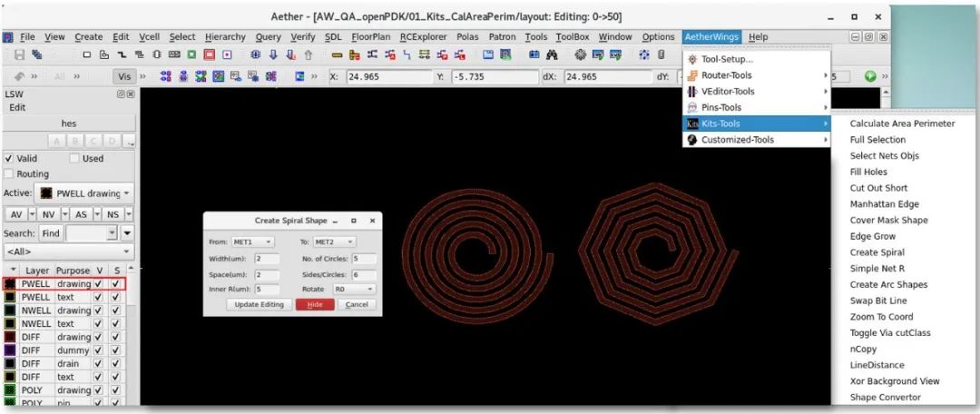Screen dimensions: 980x414
Task: Click the Save icon in the toolbar
Action: point(19,55)
